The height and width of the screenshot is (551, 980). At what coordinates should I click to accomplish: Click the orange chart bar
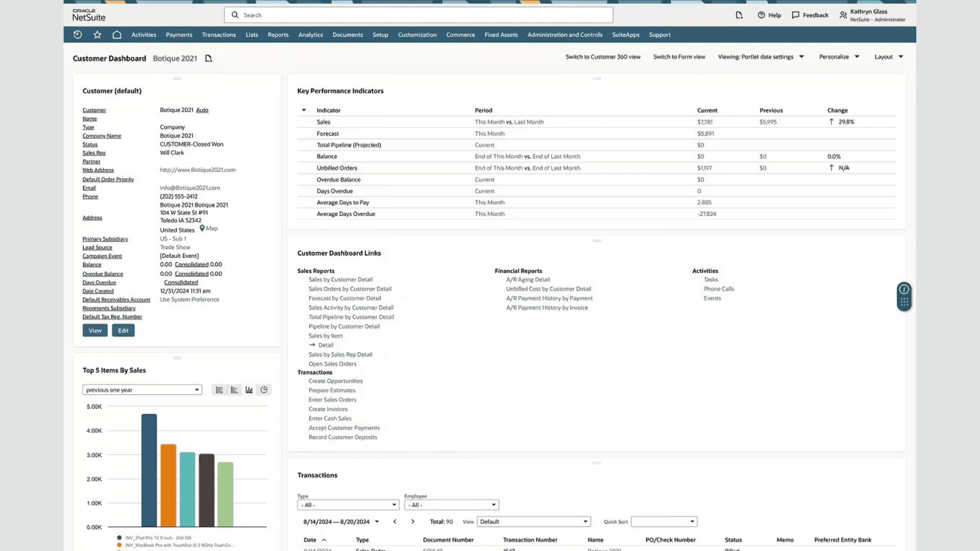[x=168, y=486]
